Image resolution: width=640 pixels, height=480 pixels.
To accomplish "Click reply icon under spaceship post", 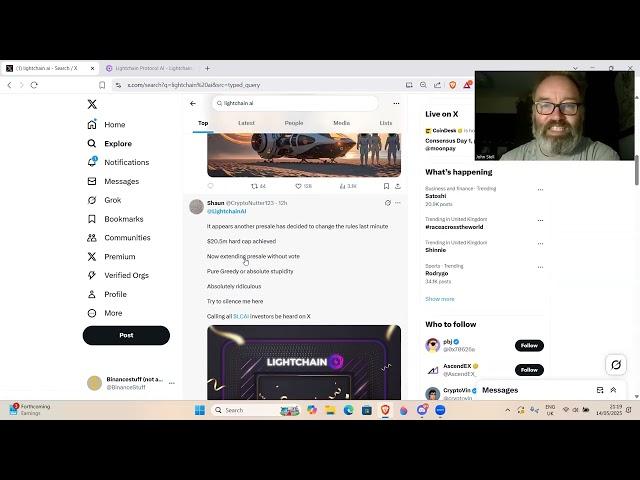I will [211, 186].
